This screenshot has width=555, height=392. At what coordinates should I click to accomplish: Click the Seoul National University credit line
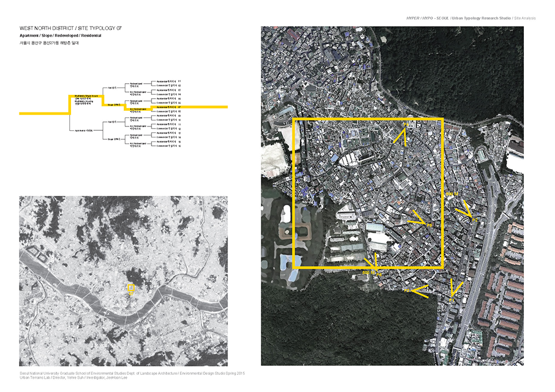[132, 373]
